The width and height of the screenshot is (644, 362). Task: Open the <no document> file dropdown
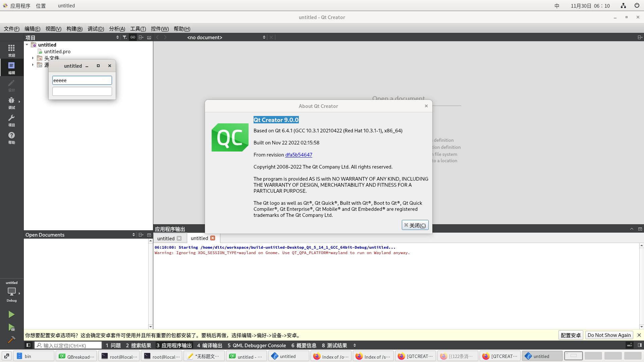(x=226, y=37)
